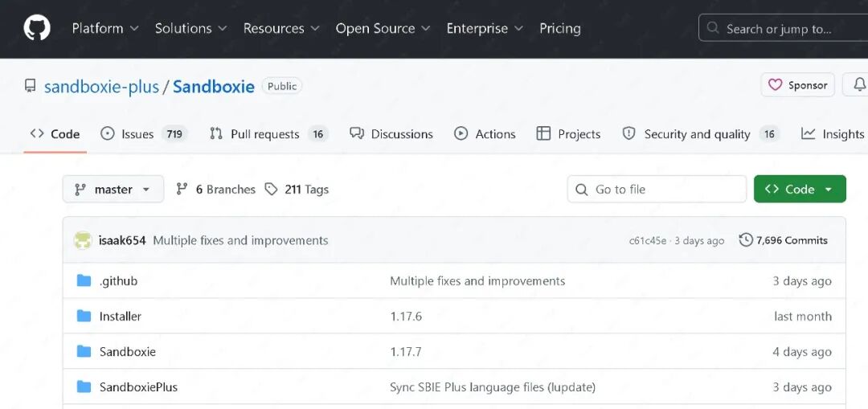
Task: Click the Security shield icon
Action: point(628,134)
